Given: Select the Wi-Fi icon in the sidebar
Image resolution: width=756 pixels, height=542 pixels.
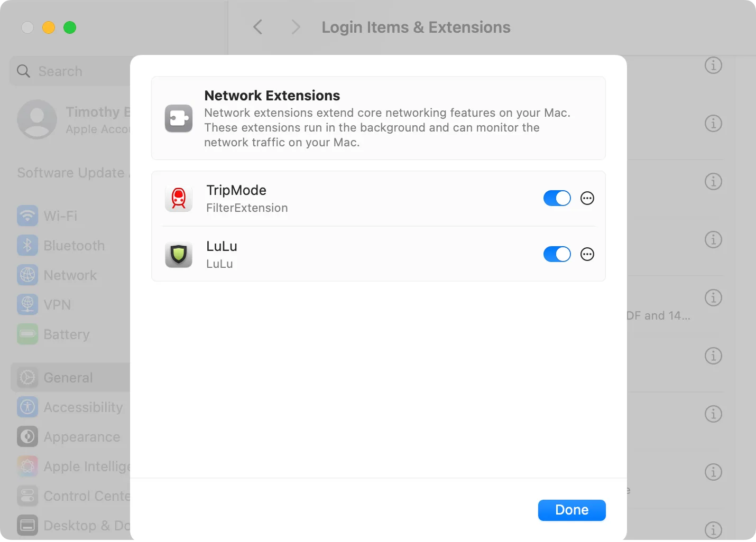Looking at the screenshot, I should point(27,216).
